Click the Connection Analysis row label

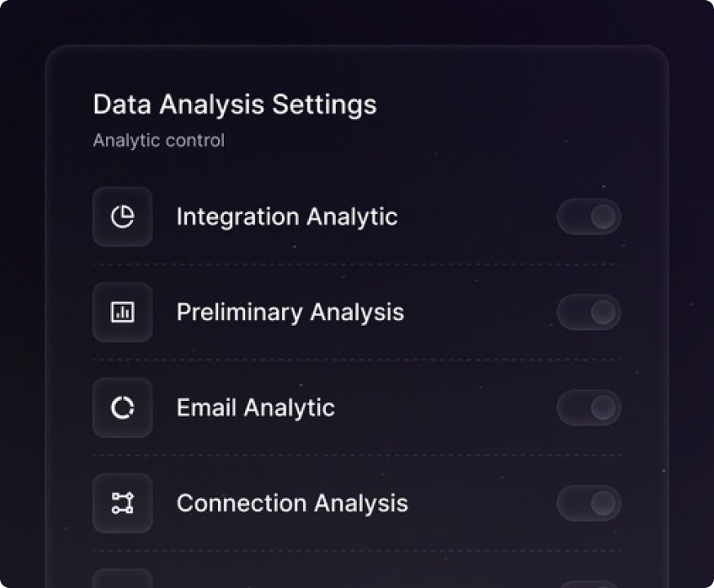(292, 503)
